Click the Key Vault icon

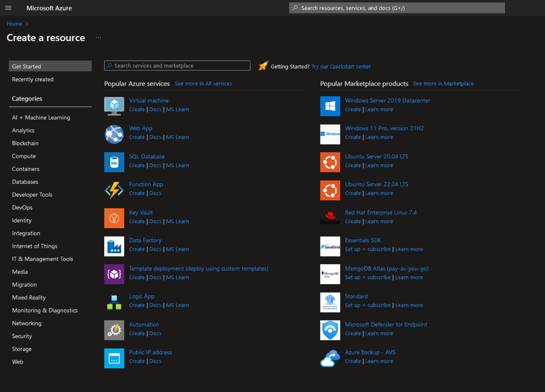pyautogui.click(x=114, y=218)
